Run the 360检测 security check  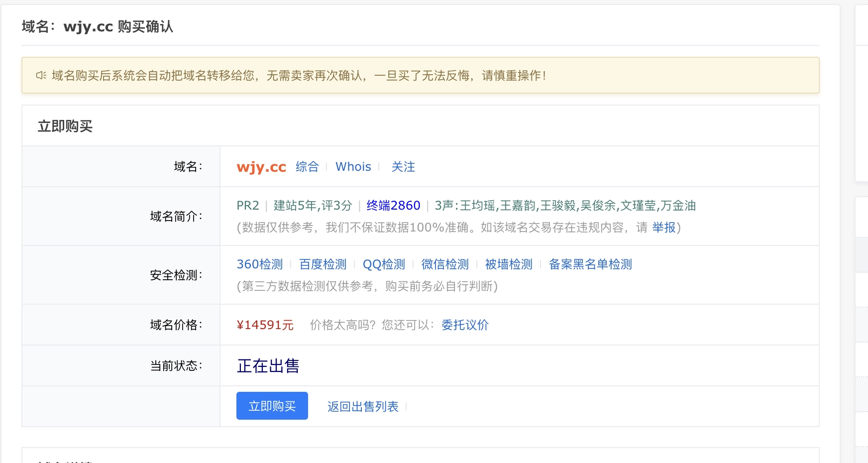coord(260,264)
